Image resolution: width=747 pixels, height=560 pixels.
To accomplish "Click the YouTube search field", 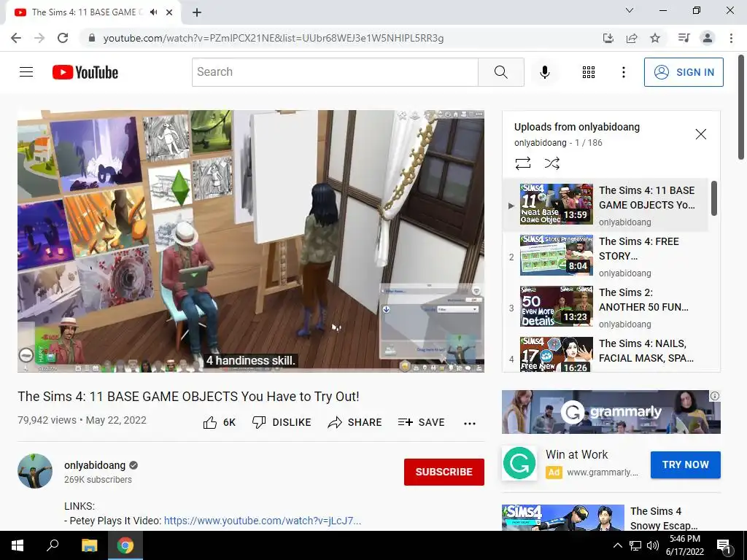I will (x=335, y=72).
